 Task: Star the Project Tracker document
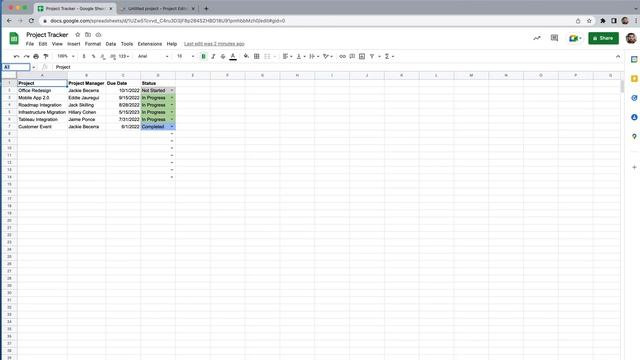tap(78, 35)
